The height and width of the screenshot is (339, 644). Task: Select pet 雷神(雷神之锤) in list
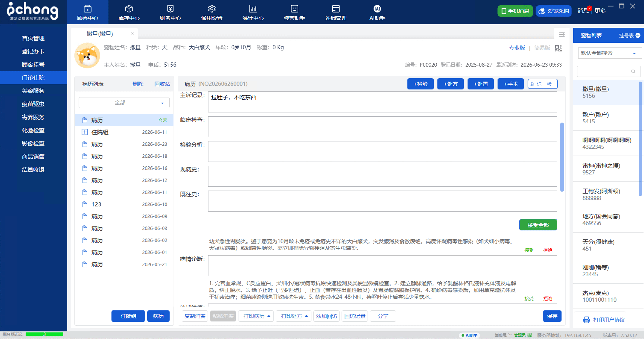[606, 169]
